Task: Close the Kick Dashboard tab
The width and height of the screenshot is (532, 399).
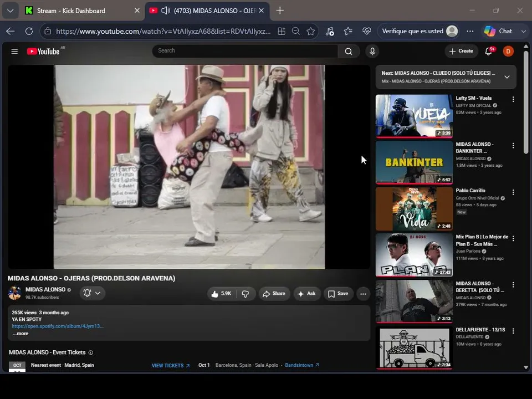Action: (137, 11)
